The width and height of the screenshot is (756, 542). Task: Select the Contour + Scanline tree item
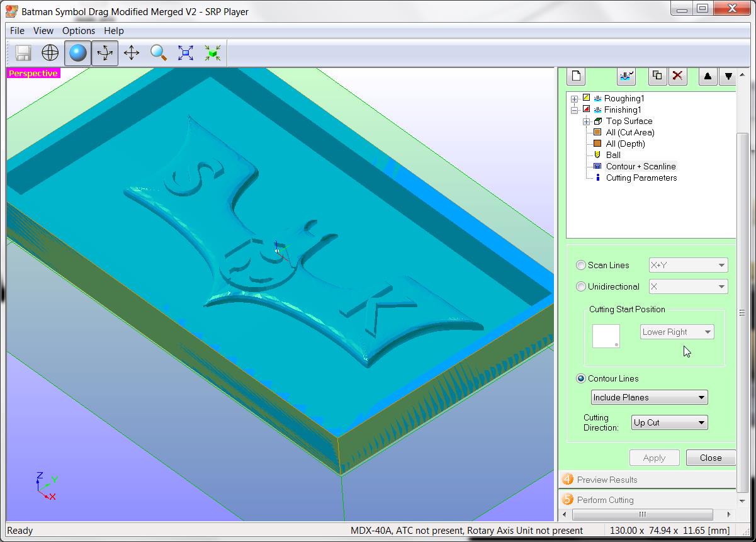click(641, 166)
